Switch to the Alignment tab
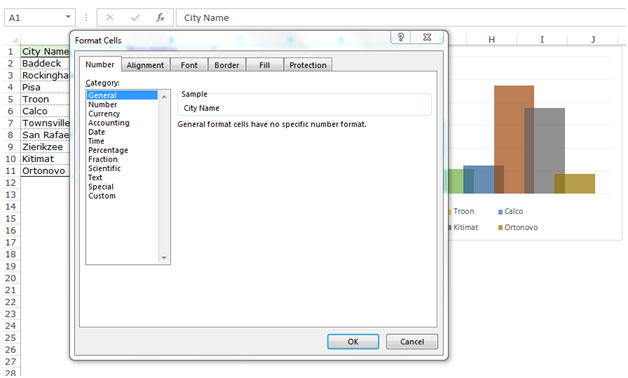This screenshot has height=378, width=628. 145,65
